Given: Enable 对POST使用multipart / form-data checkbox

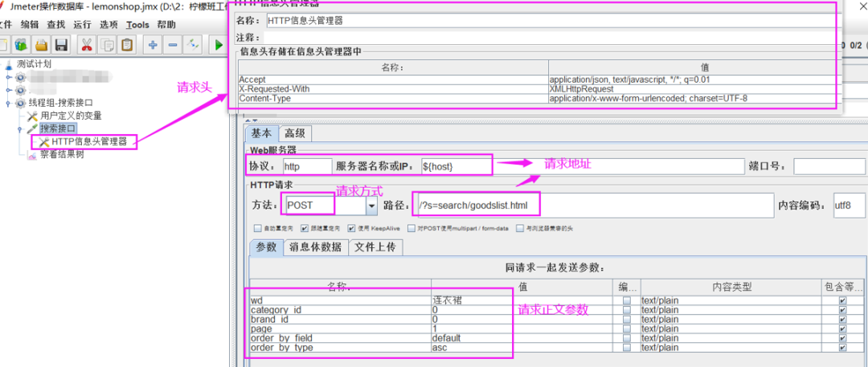Looking at the screenshot, I should (411, 228).
